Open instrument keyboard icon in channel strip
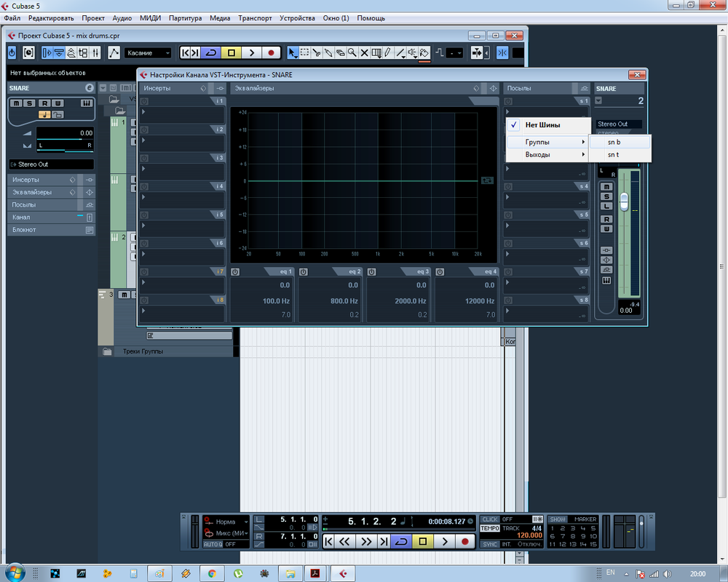The width and height of the screenshot is (728, 582). point(606,280)
